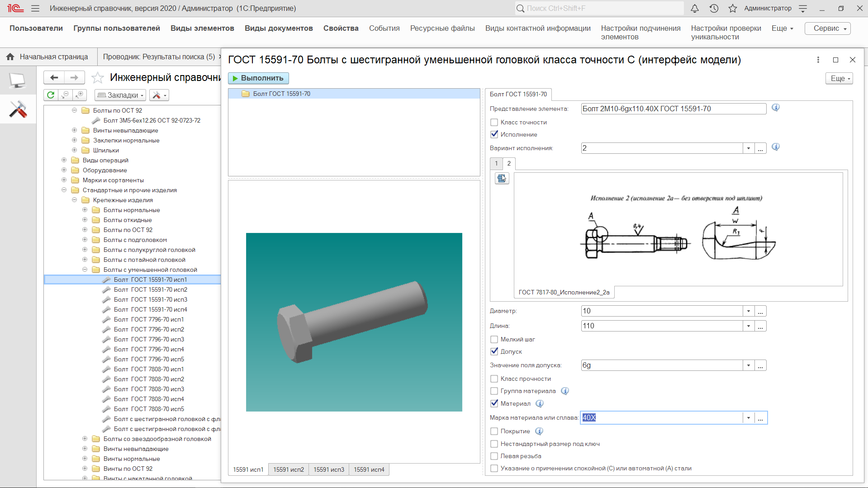Open the Свойства menu item
868x488 pixels.
[x=341, y=28]
